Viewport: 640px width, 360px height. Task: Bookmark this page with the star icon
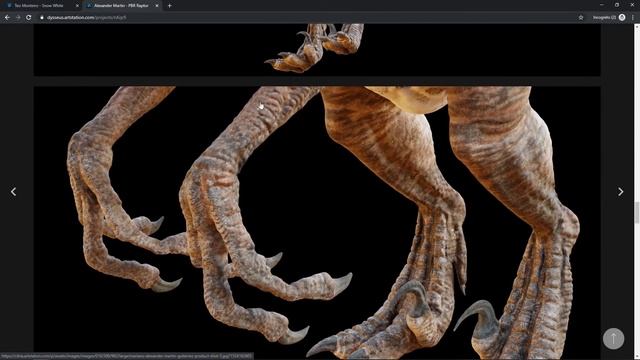[x=581, y=18]
